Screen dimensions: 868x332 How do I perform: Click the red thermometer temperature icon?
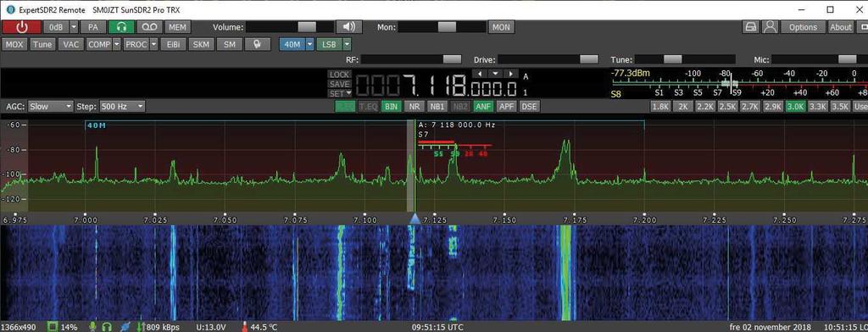pos(245,327)
